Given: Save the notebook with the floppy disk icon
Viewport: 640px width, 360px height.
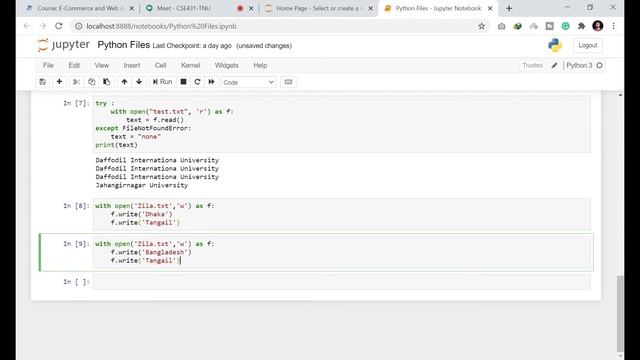Looking at the screenshot, I should (x=42, y=82).
